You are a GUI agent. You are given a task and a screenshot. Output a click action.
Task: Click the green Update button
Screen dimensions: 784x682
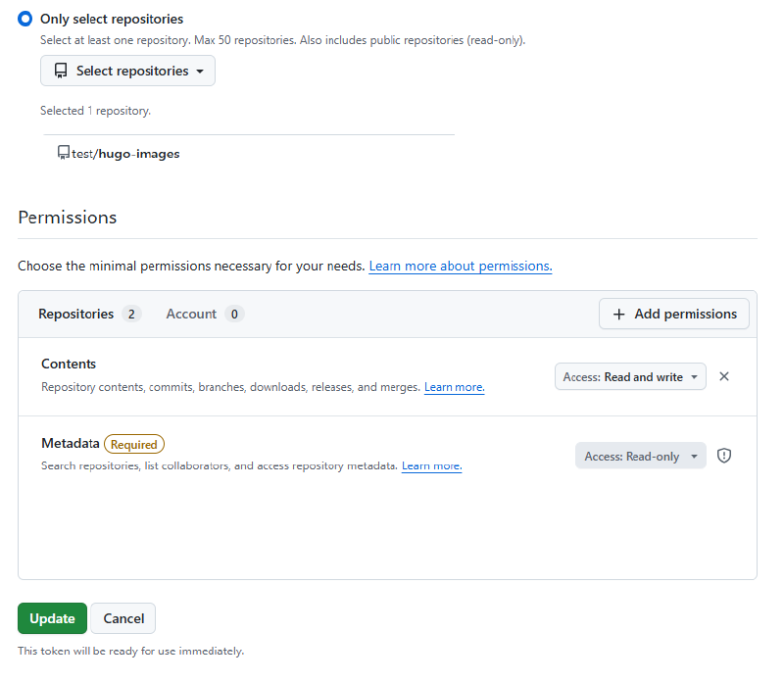(x=52, y=618)
